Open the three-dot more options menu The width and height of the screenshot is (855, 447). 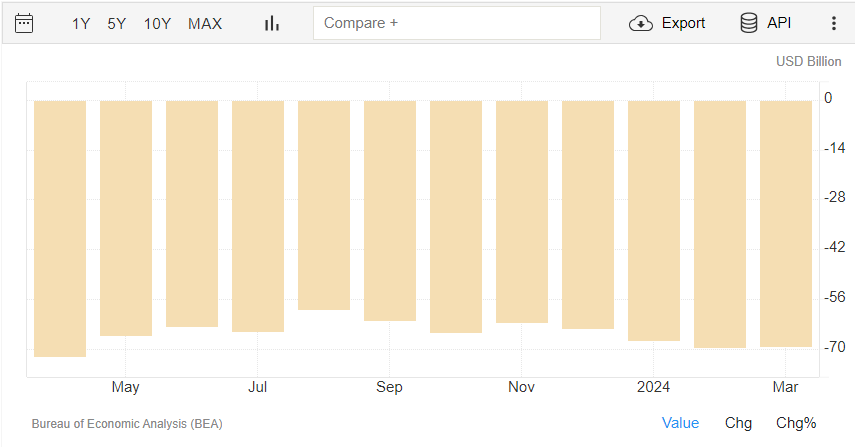834,23
